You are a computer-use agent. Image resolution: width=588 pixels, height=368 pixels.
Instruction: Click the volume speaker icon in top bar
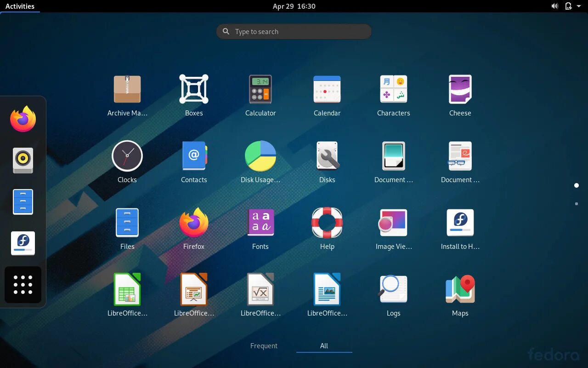tap(555, 6)
